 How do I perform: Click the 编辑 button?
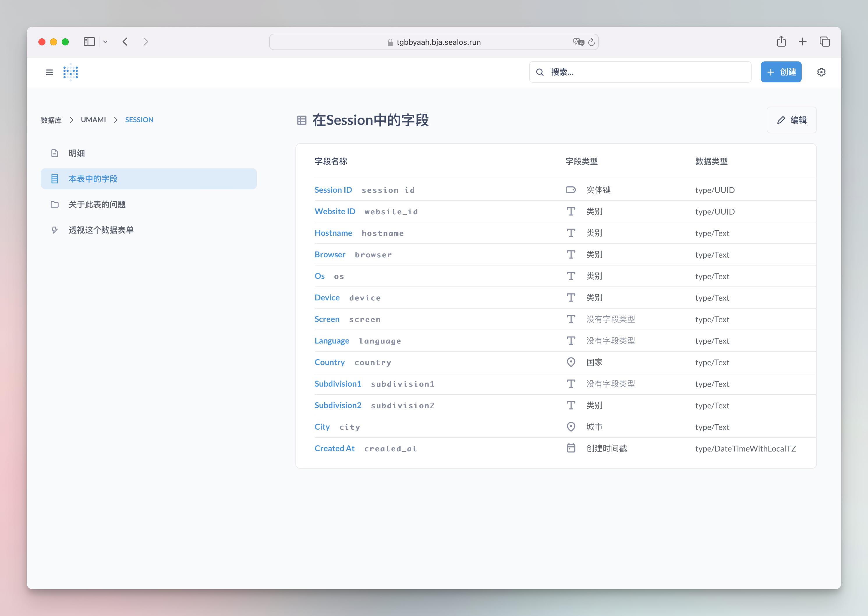[x=791, y=120]
